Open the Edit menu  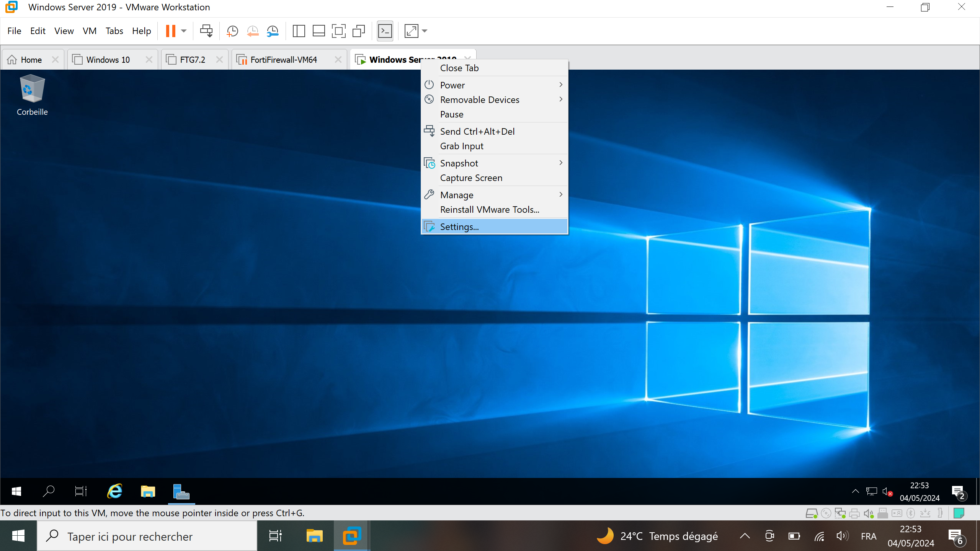coord(38,31)
